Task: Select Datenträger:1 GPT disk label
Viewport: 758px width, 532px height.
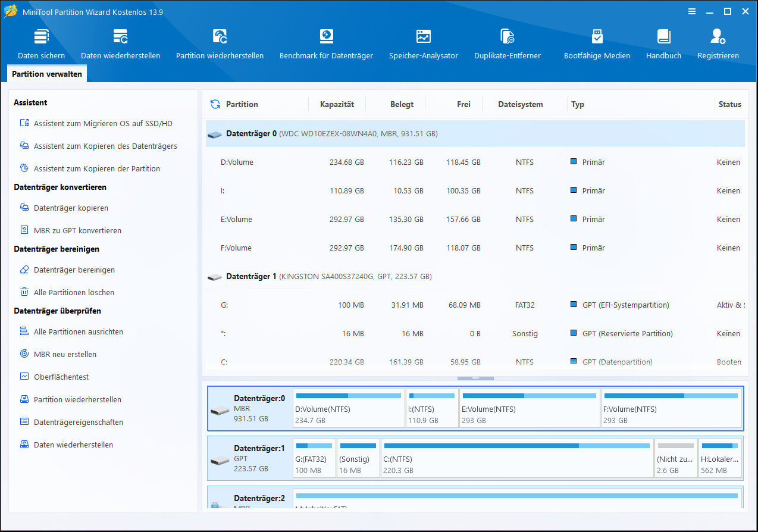Action: 250,458
